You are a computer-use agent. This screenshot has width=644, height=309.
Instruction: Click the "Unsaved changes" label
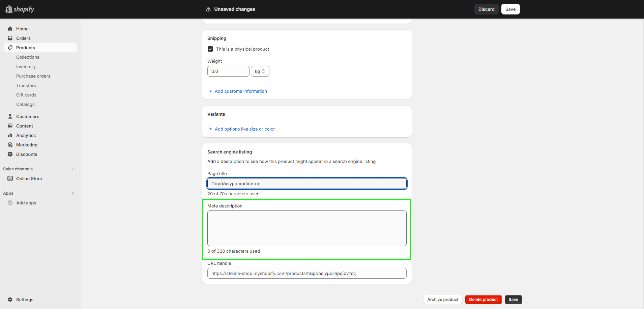pos(235,9)
